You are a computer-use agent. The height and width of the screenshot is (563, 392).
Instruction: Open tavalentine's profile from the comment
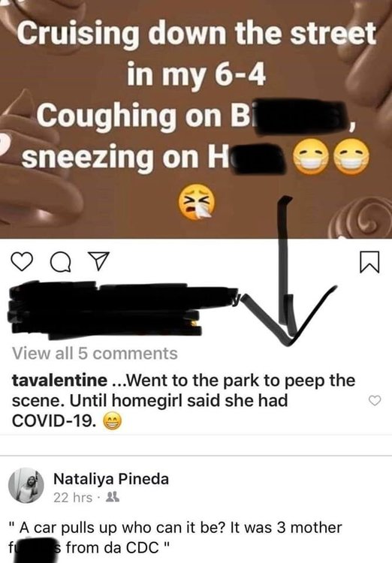point(59,381)
